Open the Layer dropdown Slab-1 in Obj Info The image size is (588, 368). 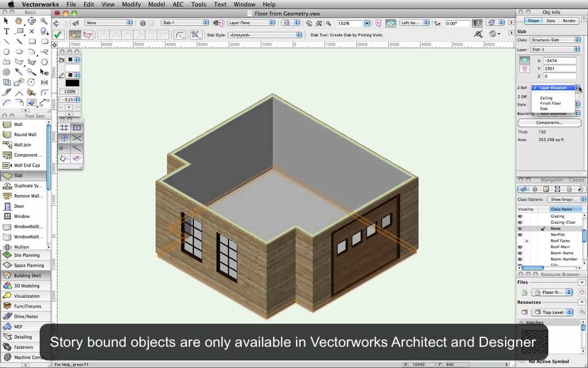click(x=555, y=49)
